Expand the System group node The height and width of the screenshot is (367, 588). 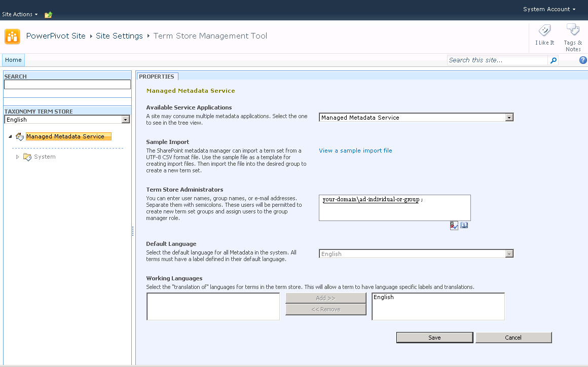(17, 157)
